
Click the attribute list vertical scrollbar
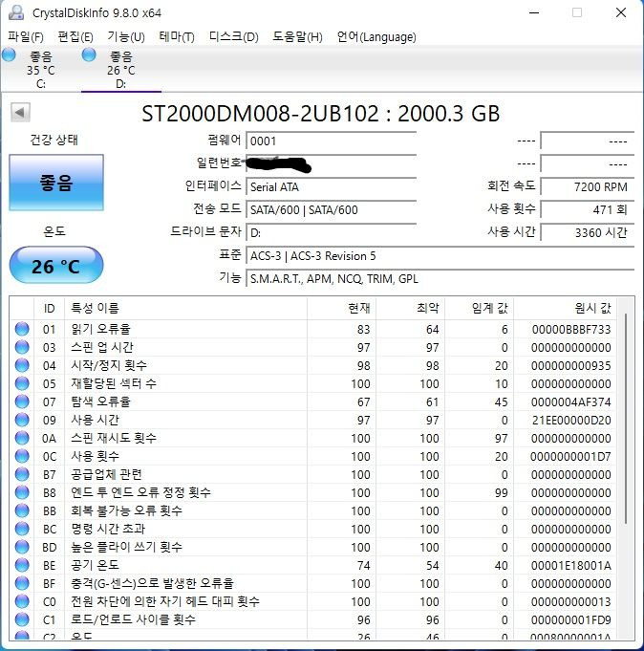click(x=626, y=419)
